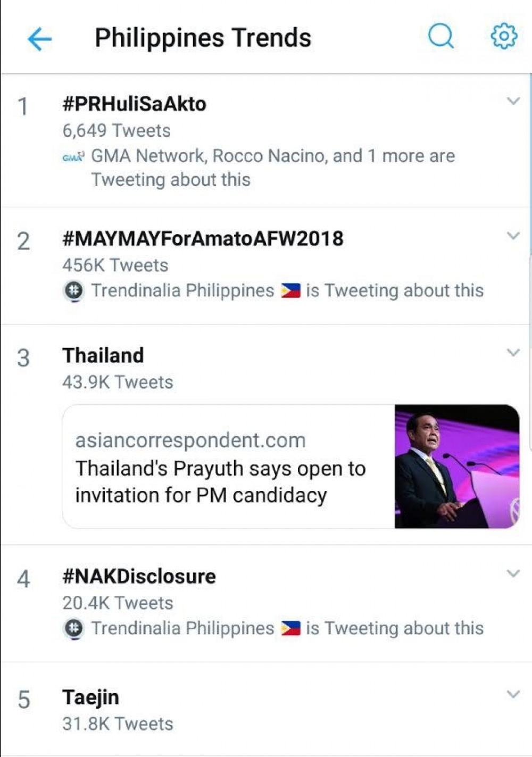The height and width of the screenshot is (757, 532).
Task: Open asiancorrespondent.com article headline
Action: click(220, 481)
